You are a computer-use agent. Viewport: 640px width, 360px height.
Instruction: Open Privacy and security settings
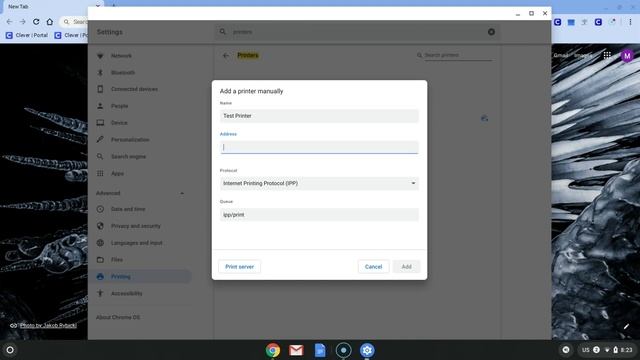136,226
